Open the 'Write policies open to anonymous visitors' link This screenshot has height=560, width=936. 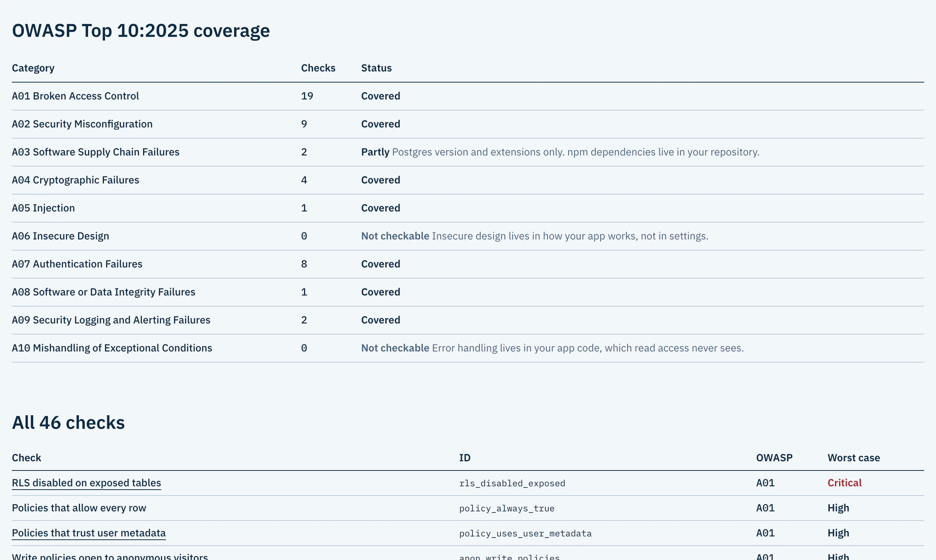[x=110, y=557]
